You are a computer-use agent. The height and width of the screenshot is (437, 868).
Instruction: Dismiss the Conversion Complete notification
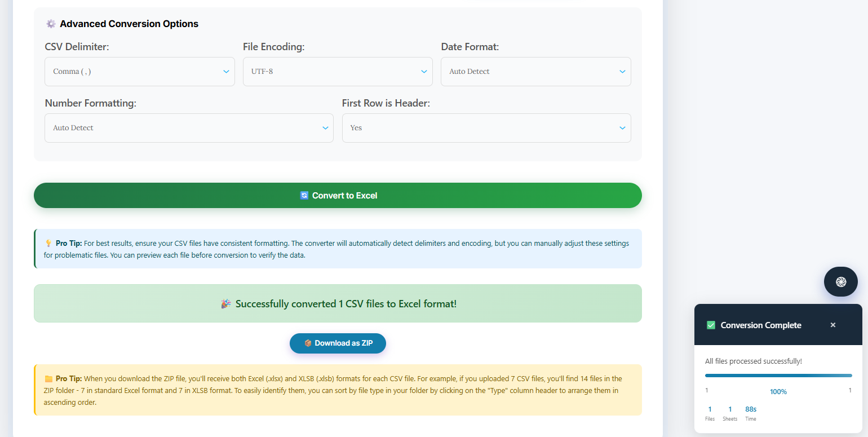832,325
